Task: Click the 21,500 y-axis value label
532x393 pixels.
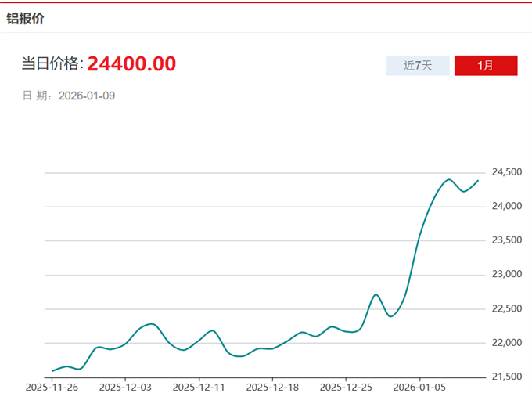Action: (x=508, y=377)
